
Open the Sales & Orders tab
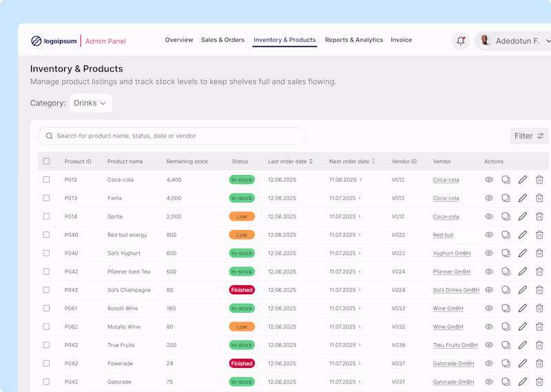pyautogui.click(x=222, y=40)
